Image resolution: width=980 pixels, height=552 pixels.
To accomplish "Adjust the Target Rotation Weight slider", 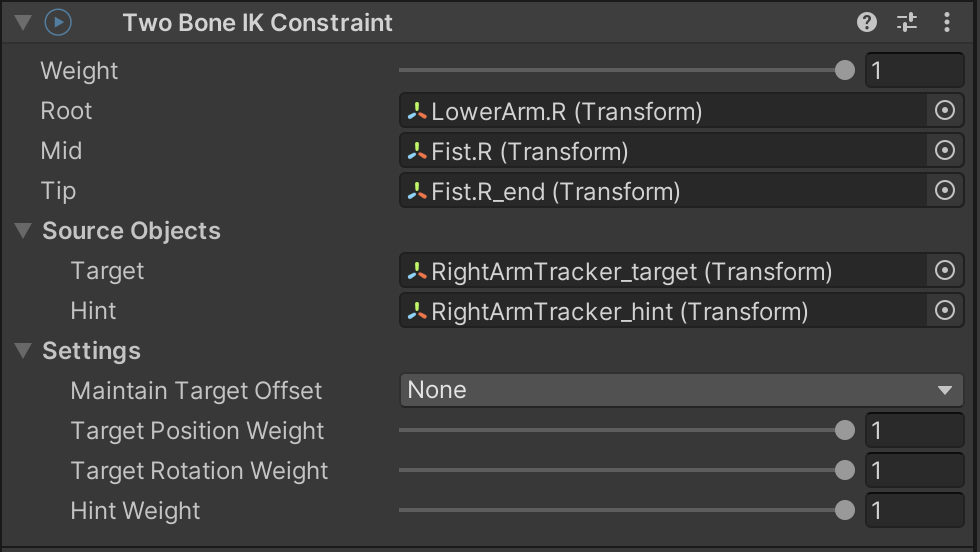I will click(844, 470).
